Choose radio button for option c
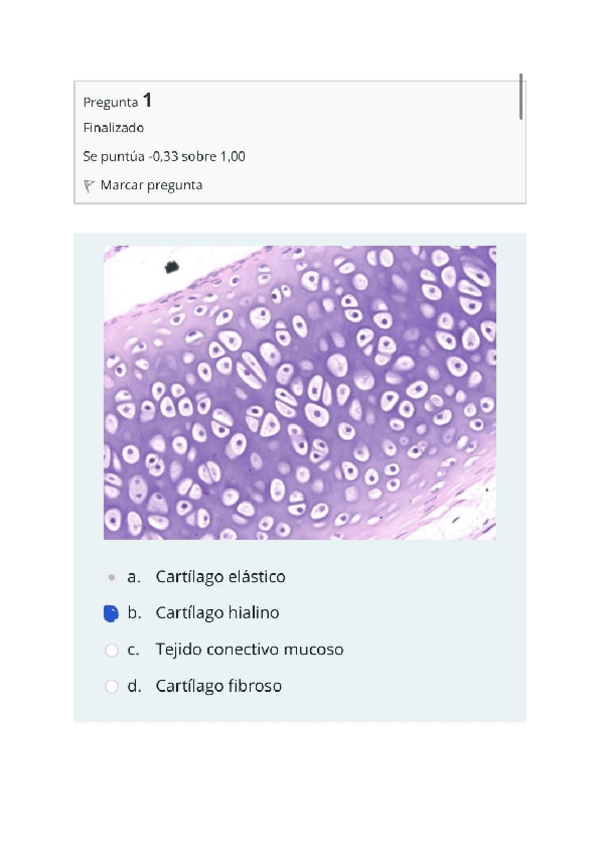This screenshot has height=848, width=600. (x=111, y=650)
